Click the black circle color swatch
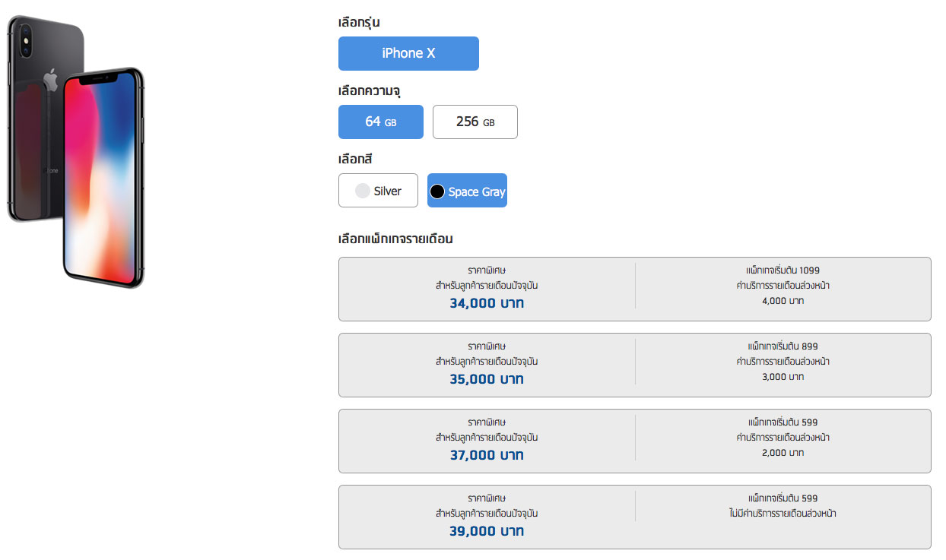Viewport: 946px width, 560px height. (x=437, y=191)
